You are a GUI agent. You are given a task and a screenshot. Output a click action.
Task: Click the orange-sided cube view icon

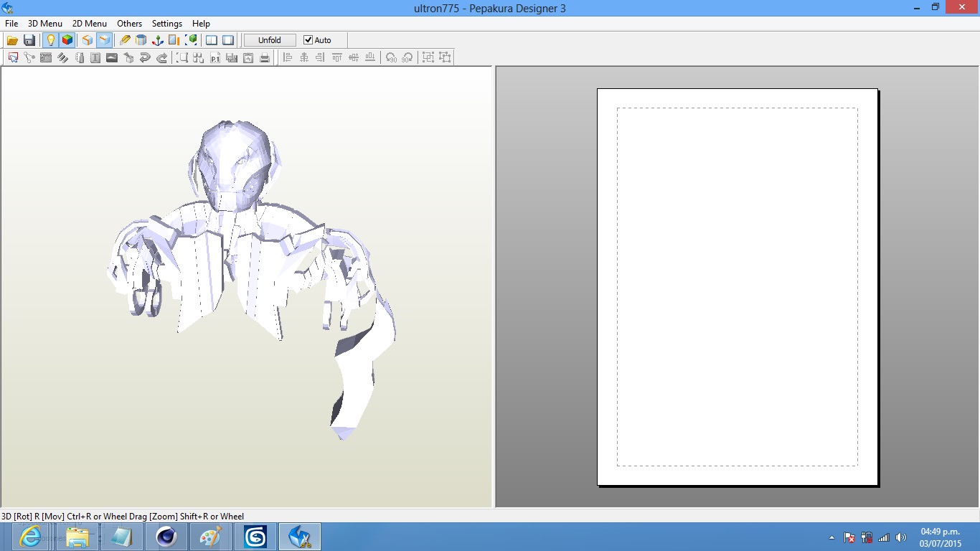(87, 40)
